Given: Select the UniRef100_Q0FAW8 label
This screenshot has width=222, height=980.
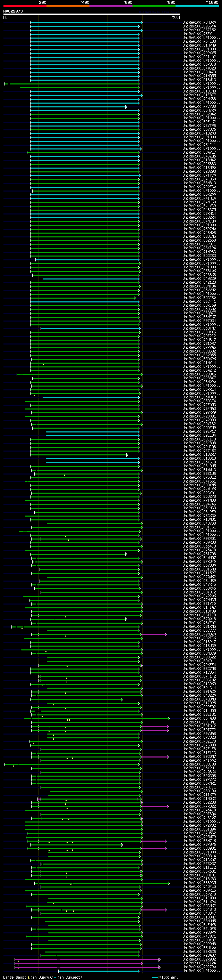Looking at the screenshot, I should click(199, 718).
